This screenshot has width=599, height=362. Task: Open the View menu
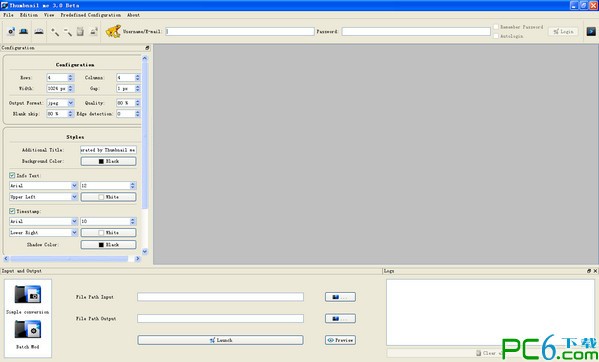[x=49, y=15]
